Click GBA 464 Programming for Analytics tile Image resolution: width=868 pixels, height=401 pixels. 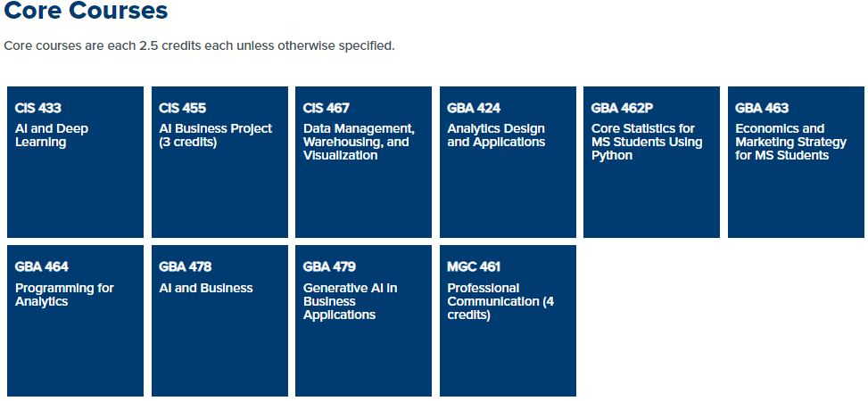pyautogui.click(x=75, y=321)
